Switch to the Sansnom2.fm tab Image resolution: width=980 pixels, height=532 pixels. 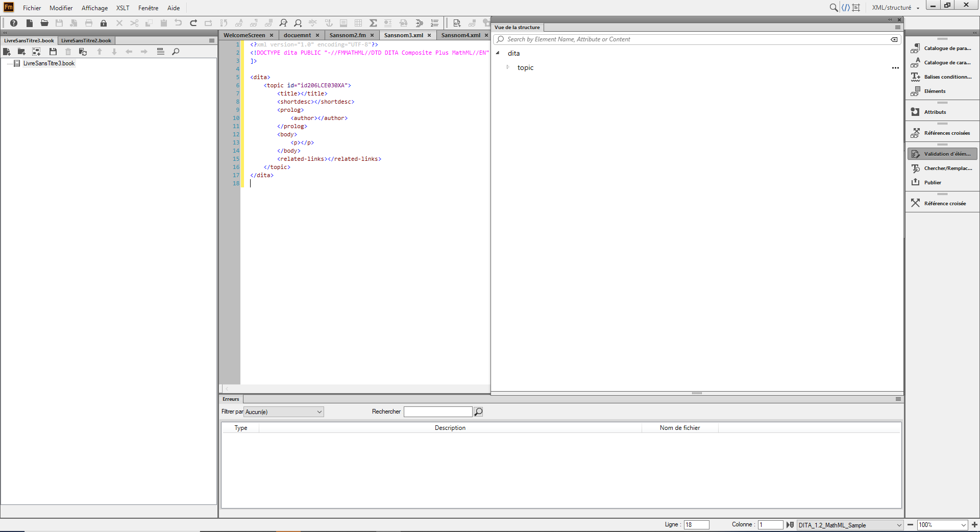[347, 35]
